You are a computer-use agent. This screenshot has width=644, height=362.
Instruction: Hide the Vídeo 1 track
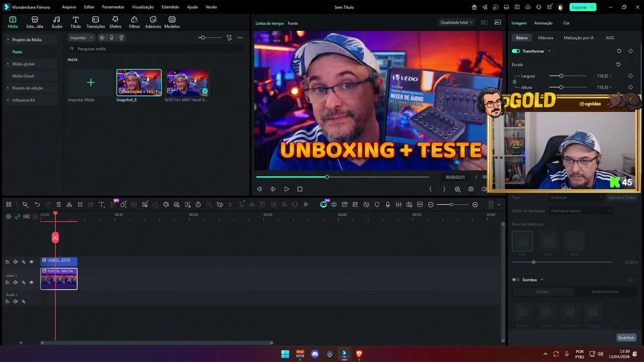31,282
